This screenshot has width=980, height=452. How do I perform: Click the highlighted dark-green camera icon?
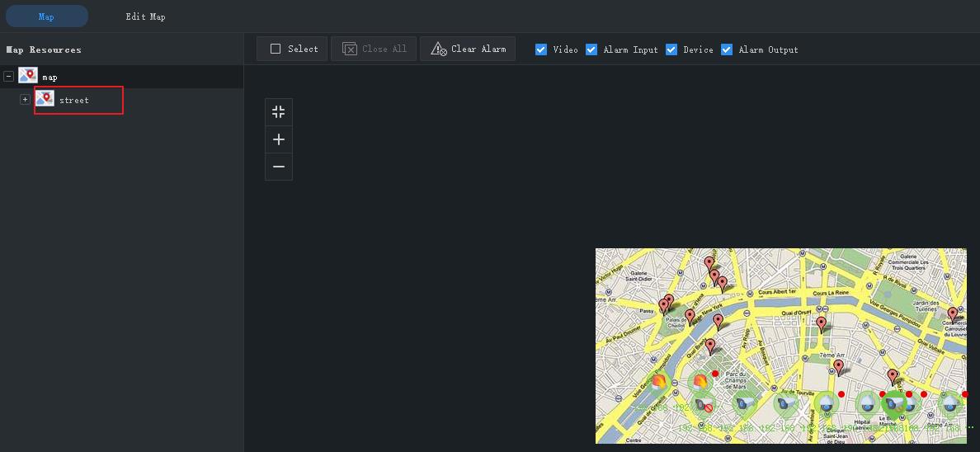(x=893, y=404)
